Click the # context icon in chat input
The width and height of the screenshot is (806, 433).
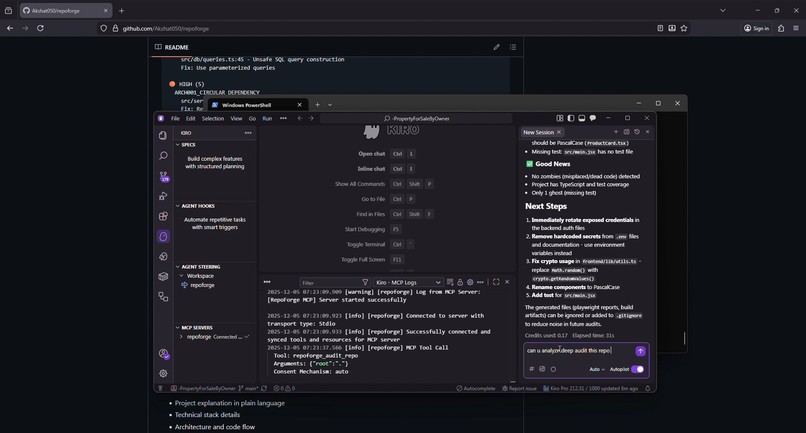[532, 369]
